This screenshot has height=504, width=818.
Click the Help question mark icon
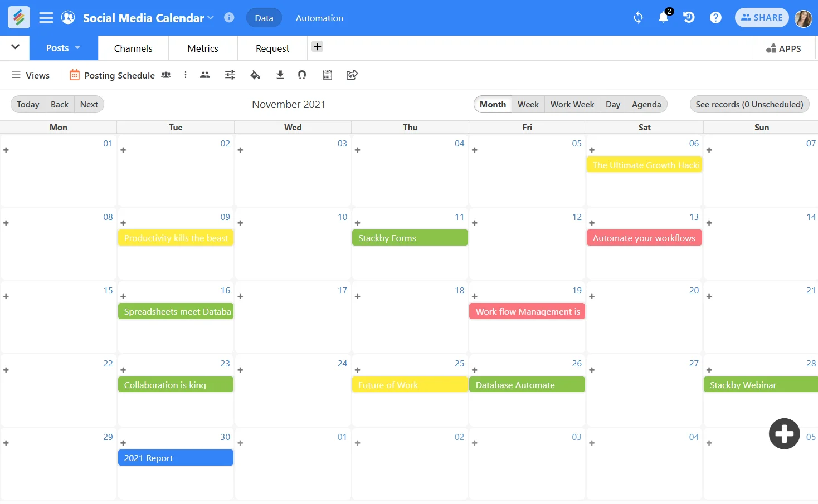tap(715, 17)
